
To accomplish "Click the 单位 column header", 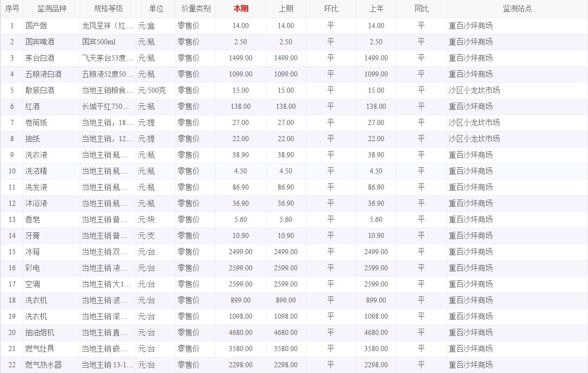I will [156, 9].
